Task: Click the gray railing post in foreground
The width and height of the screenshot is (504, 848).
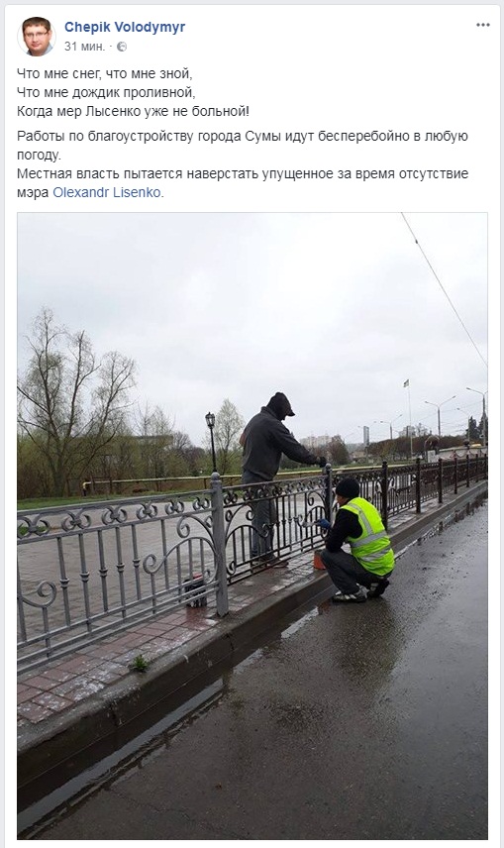Action: tap(219, 544)
